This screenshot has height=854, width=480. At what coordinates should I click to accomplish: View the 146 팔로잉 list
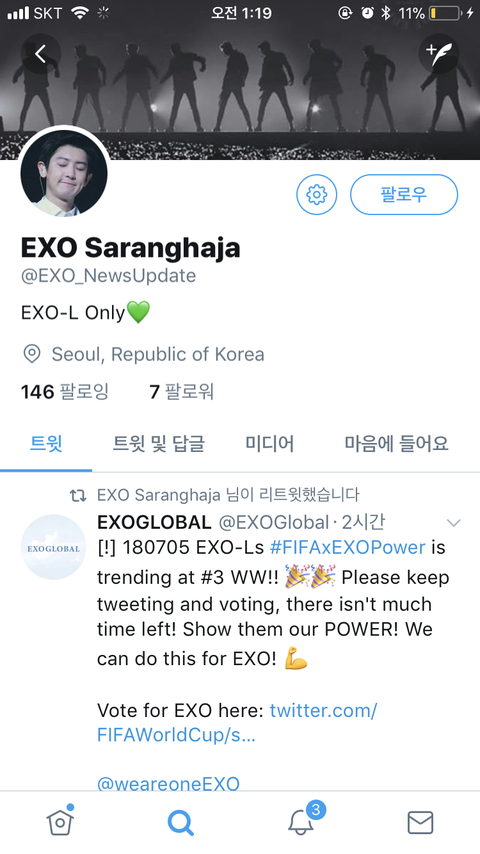point(65,392)
